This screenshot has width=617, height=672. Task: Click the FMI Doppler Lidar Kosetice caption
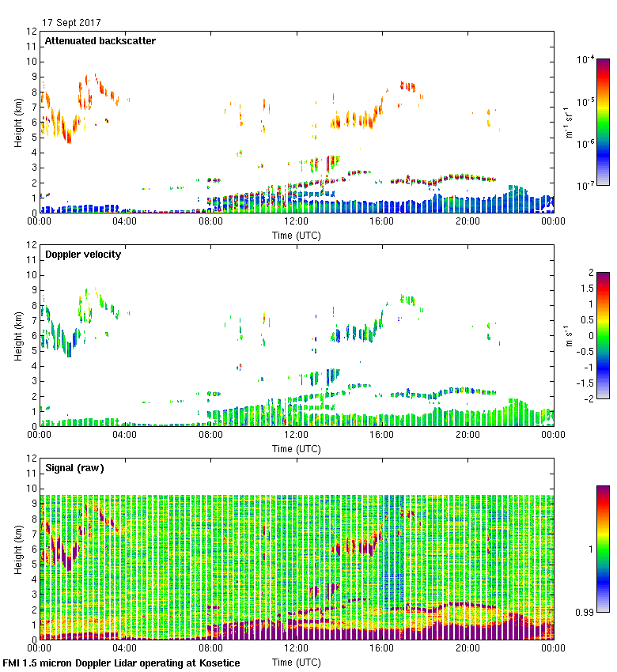pos(121,663)
